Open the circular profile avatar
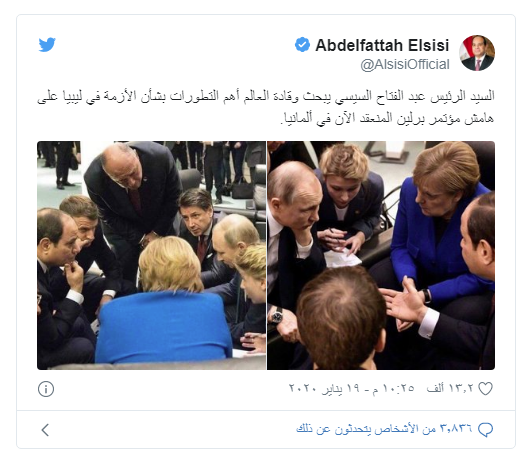The width and height of the screenshot is (525, 450). 477,53
